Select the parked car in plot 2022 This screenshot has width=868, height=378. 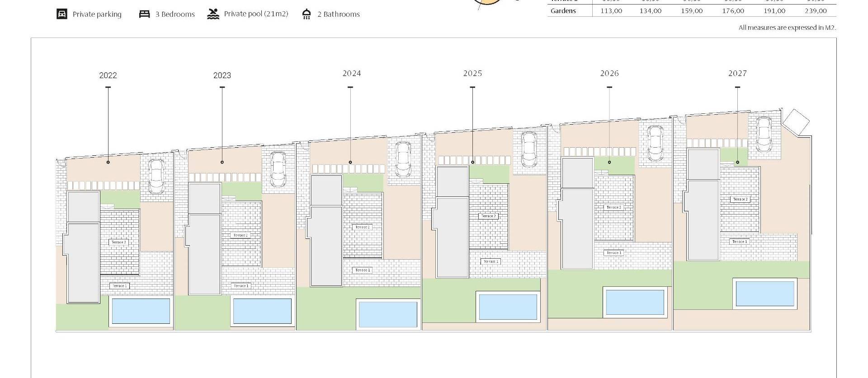[x=156, y=176]
